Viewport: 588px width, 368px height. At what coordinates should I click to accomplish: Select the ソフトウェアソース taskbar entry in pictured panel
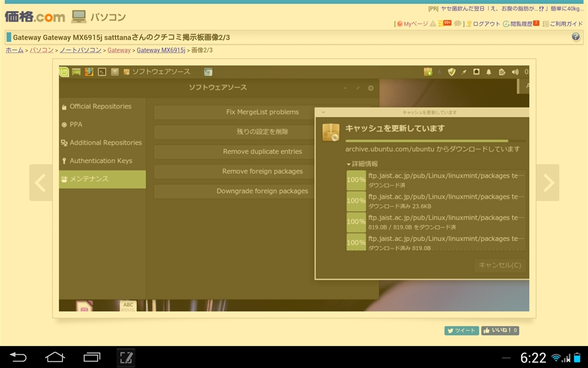pos(157,72)
